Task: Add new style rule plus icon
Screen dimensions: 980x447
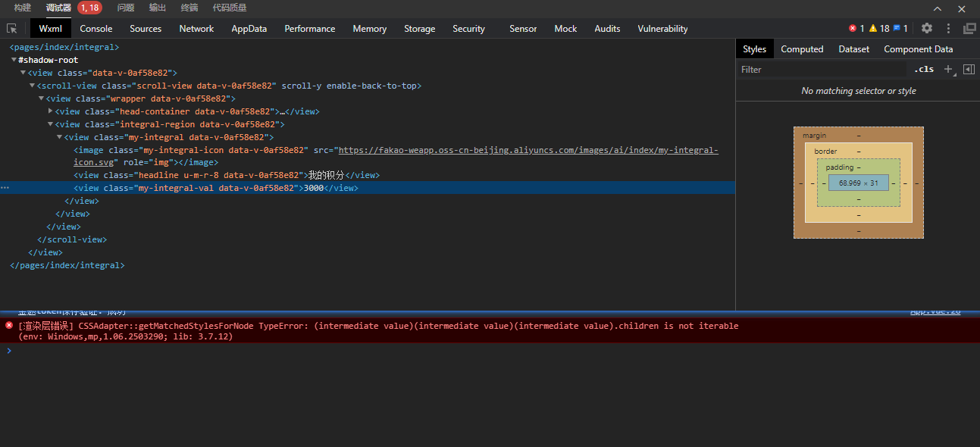Action: (947, 69)
